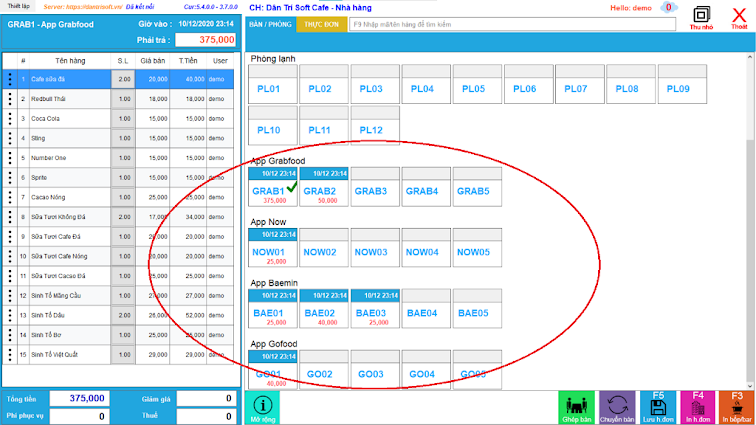The width and height of the screenshot is (756, 425).
Task: Open the BAE03 order
Action: 375,309
